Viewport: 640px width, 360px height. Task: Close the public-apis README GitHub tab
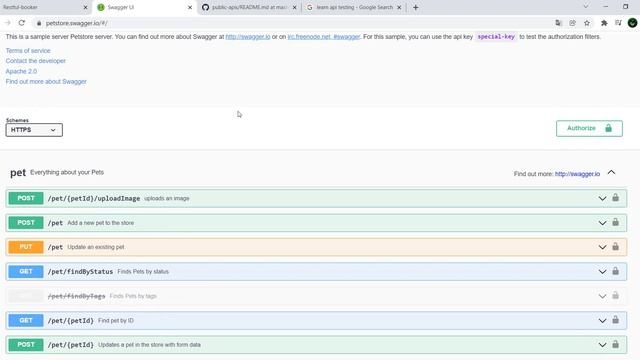(x=295, y=7)
